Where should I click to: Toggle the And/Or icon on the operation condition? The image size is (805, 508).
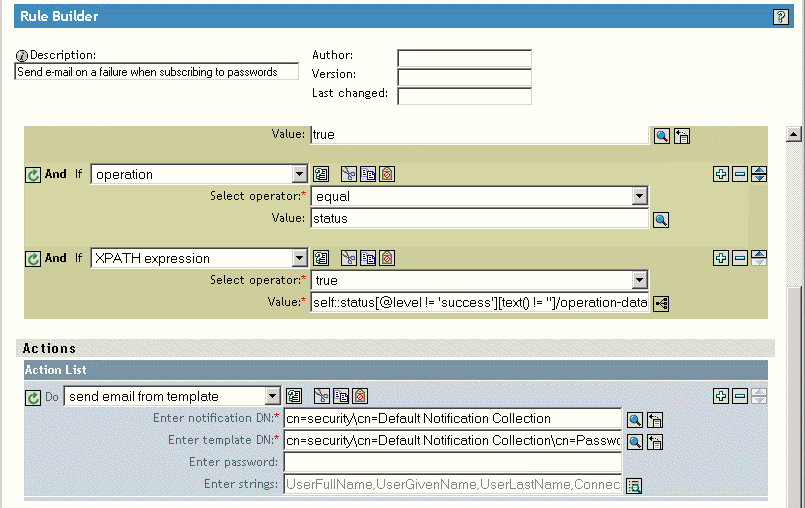[33, 174]
